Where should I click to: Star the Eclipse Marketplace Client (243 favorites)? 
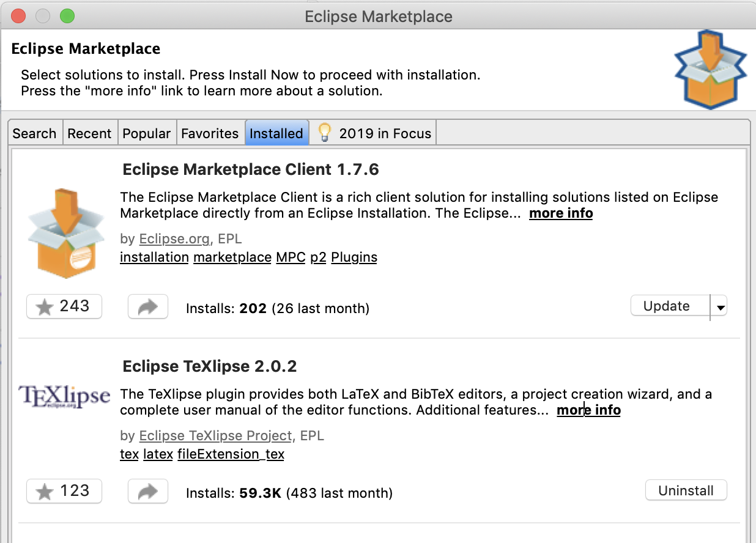tap(64, 306)
